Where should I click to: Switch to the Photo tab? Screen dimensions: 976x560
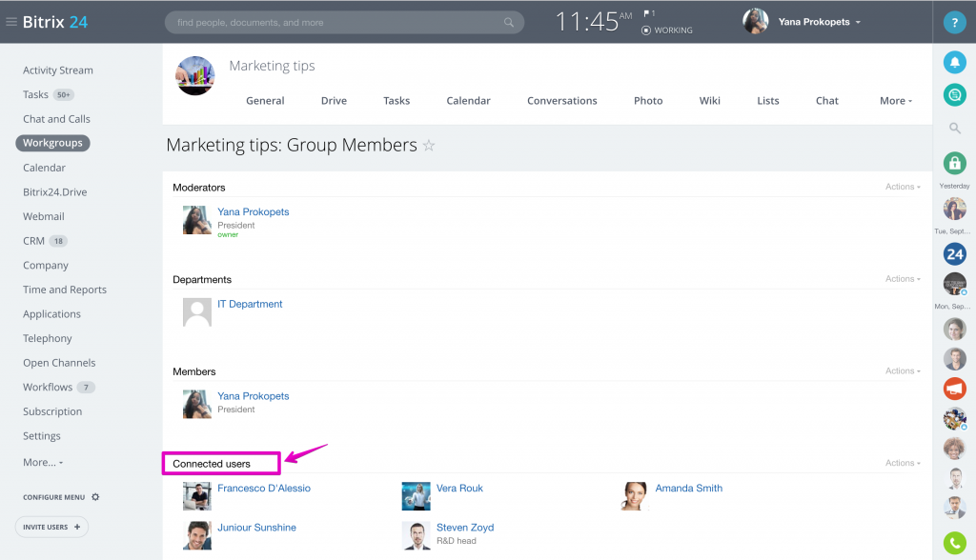click(648, 101)
